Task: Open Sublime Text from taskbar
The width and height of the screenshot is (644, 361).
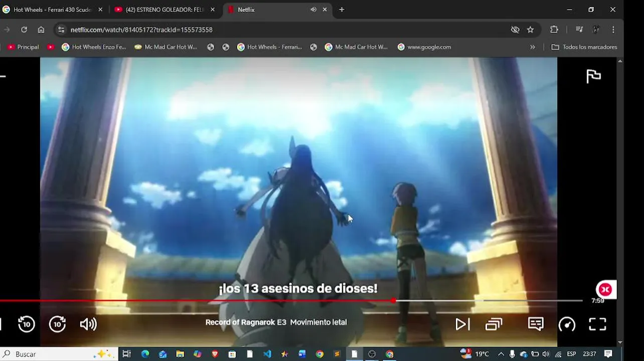Action: (x=337, y=354)
